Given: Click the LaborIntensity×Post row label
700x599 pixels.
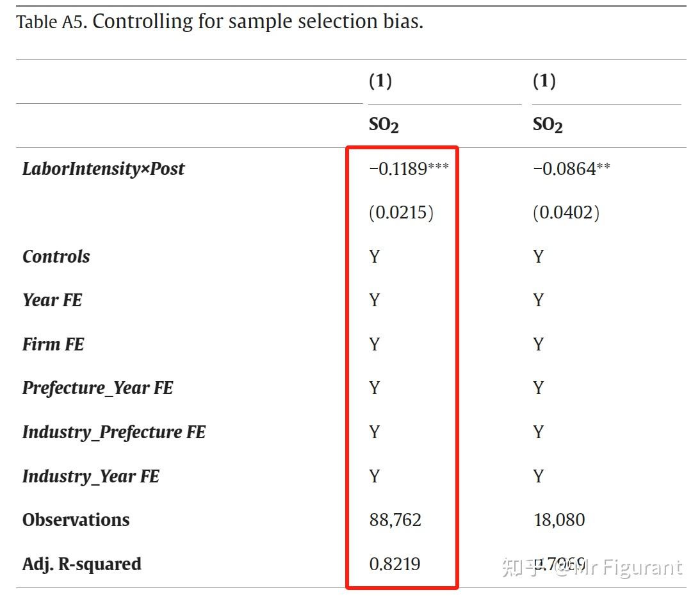Looking at the screenshot, I should [103, 169].
